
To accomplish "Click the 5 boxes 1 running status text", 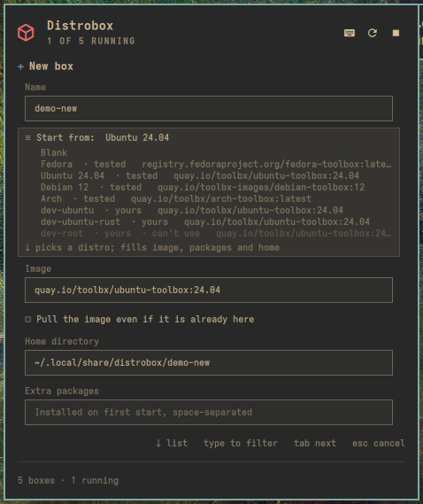I will pos(68,481).
